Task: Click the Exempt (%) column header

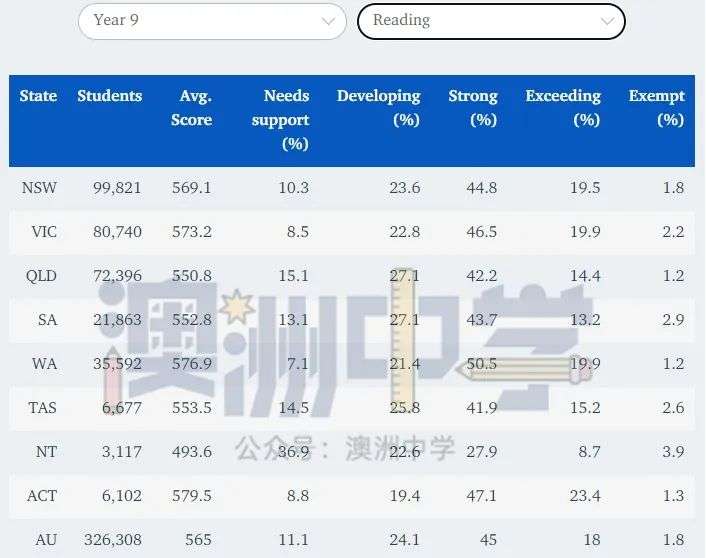Action: point(657,108)
